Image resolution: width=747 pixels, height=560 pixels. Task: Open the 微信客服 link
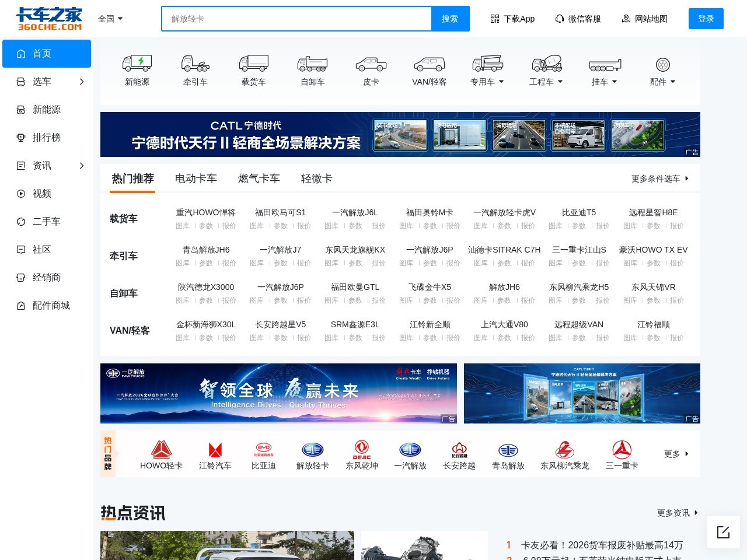coord(578,19)
